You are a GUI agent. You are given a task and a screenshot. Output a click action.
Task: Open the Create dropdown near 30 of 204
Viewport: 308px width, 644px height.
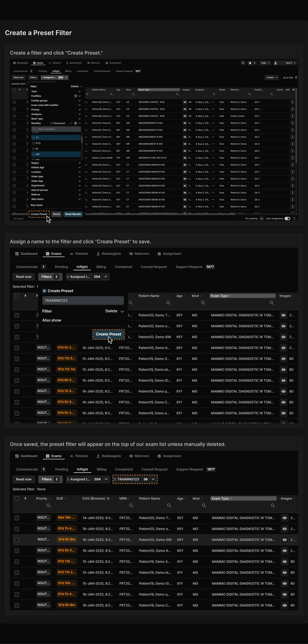pyautogui.click(x=272, y=78)
